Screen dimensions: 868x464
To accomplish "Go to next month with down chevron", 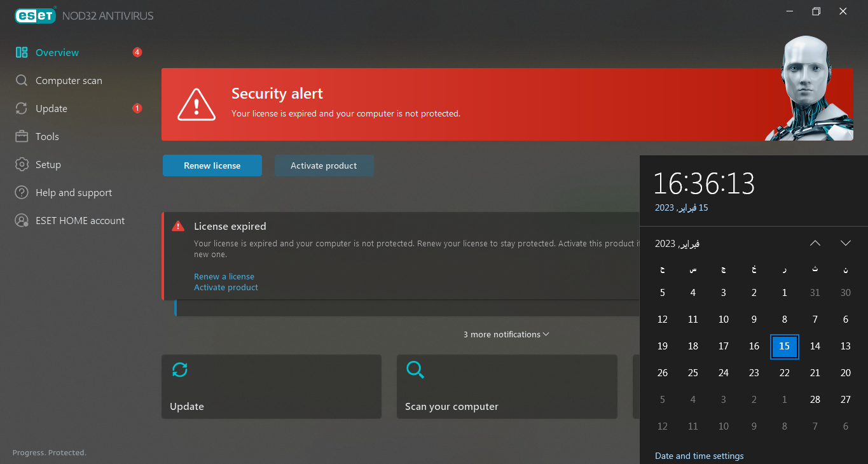I will click(846, 243).
